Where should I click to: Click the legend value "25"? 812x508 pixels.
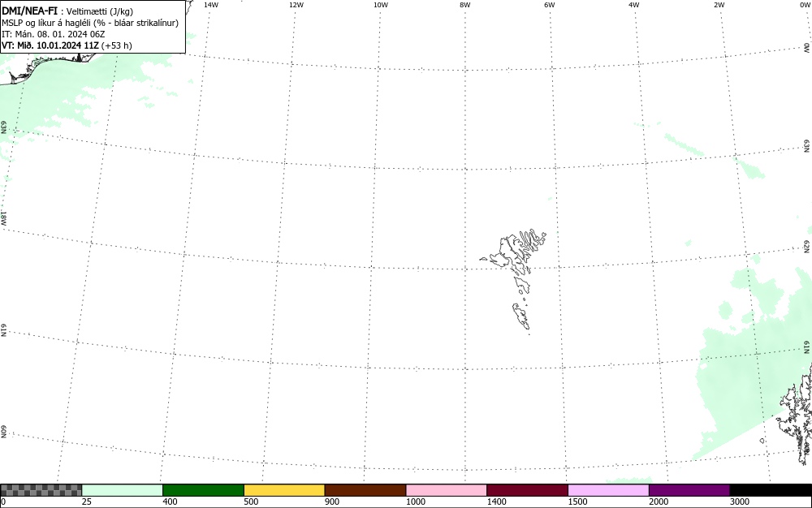click(x=87, y=502)
